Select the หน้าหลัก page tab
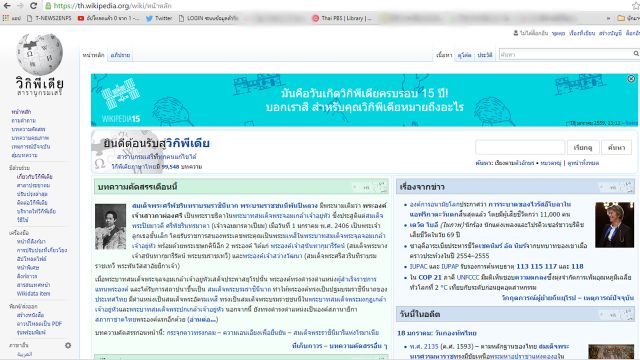The width and height of the screenshot is (640, 360). pos(93,55)
